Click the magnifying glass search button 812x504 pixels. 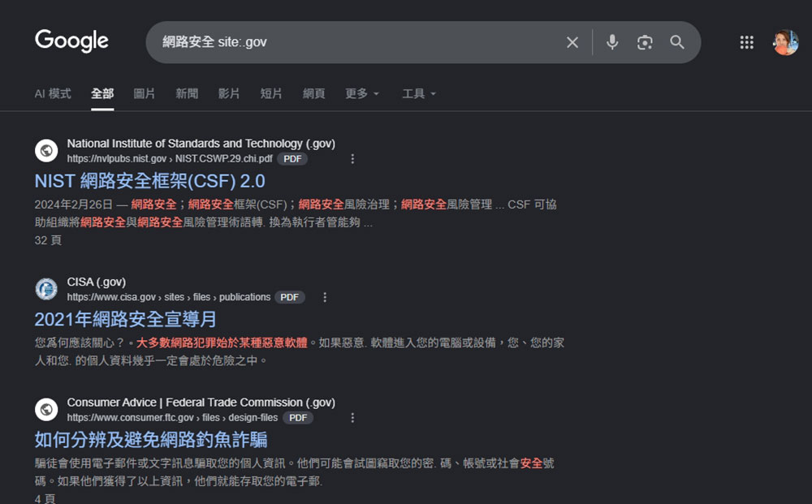click(x=677, y=42)
